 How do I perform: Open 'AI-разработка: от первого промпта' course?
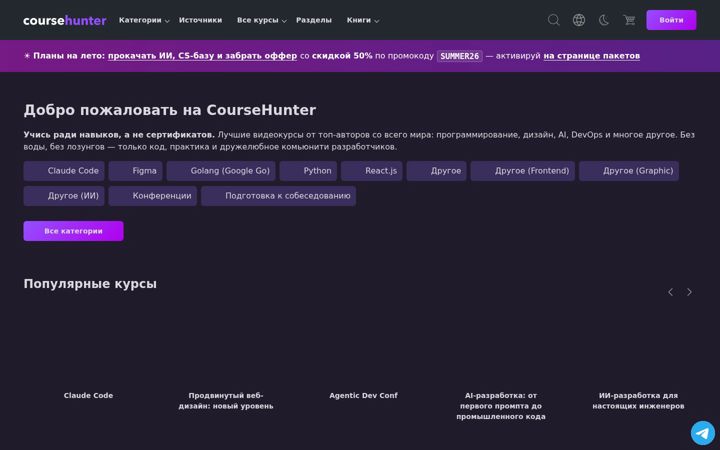[501, 406]
